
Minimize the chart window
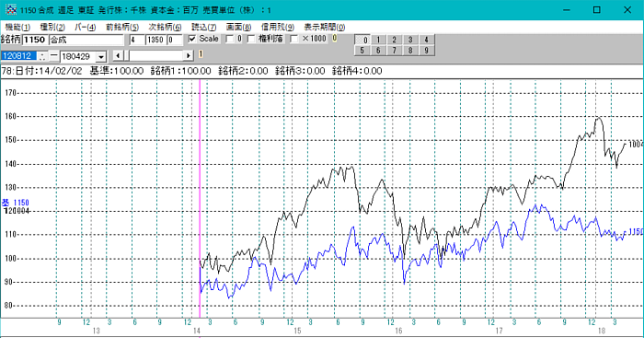pos(567,10)
